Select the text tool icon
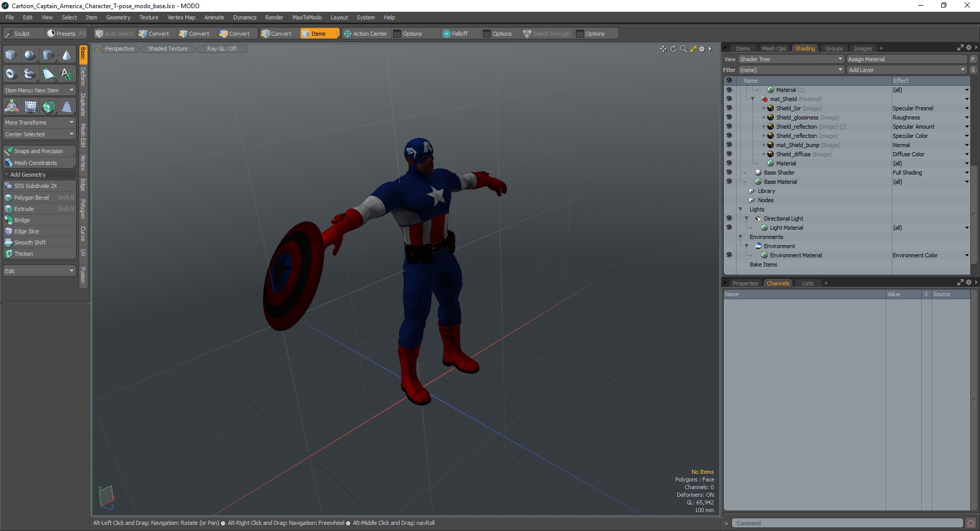Image resolution: width=980 pixels, height=531 pixels. (x=66, y=74)
